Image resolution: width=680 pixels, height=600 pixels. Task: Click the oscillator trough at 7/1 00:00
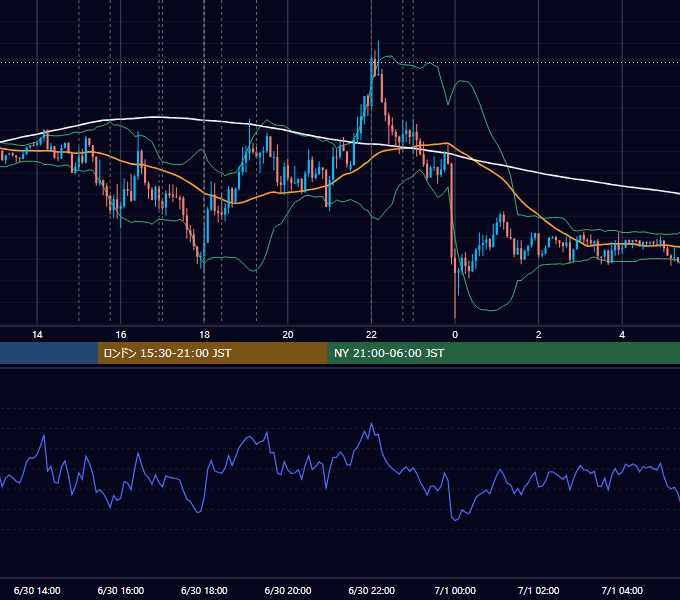pyautogui.click(x=455, y=519)
